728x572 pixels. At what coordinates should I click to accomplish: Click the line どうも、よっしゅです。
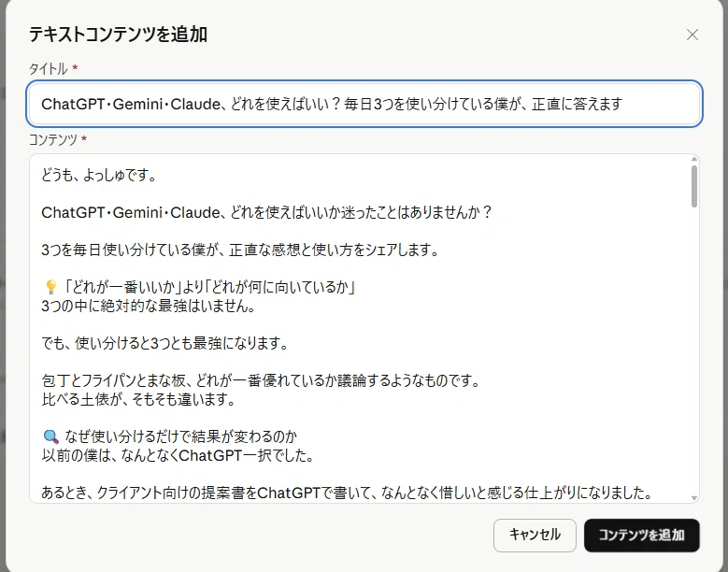[x=99, y=175]
